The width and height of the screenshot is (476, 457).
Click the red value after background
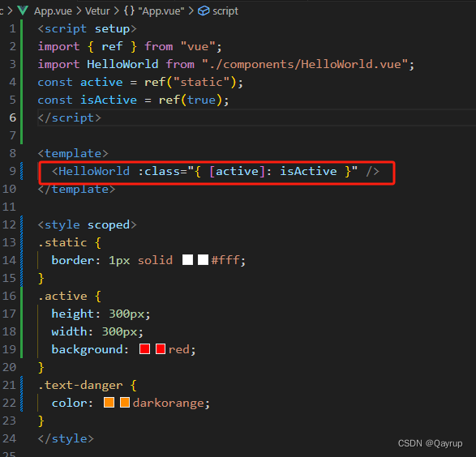(x=179, y=349)
